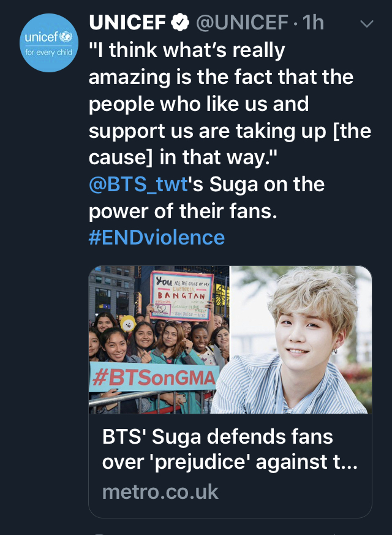
Task: Click the Bangtan sign in the crowd photo
Action: tap(182, 296)
